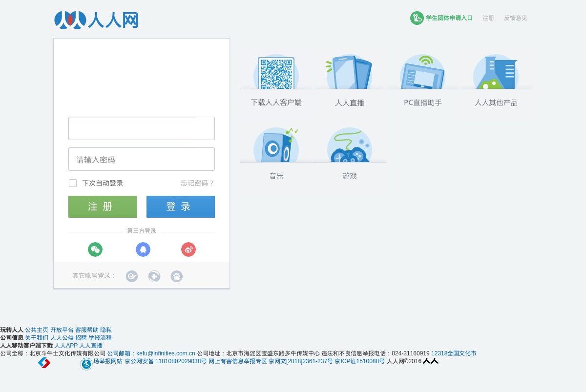Screen dimensions: 586x392
Task: Click the black 人人 logo after ©2016
Action: (431, 361)
